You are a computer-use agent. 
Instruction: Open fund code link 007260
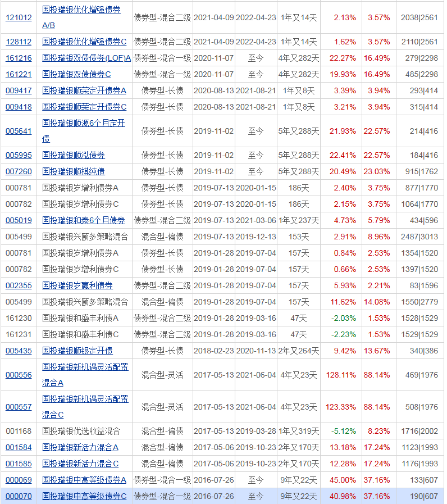[x=19, y=172]
